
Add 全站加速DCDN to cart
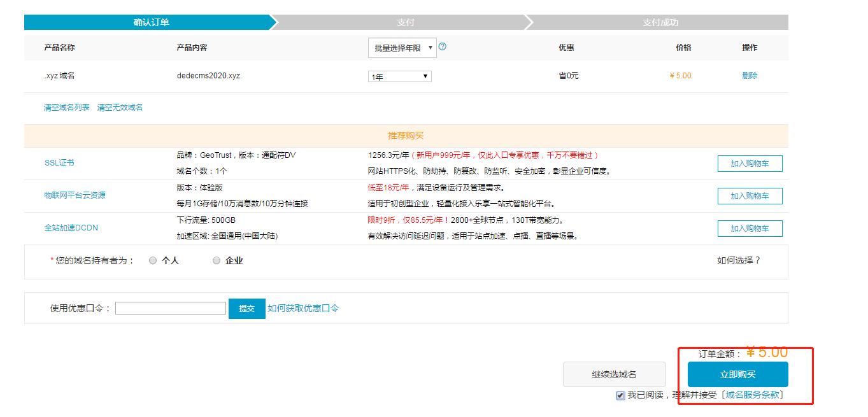tap(750, 228)
